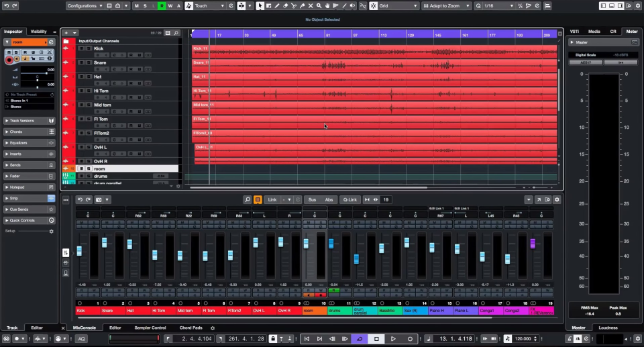Click the Kick channel volume fader
This screenshot has height=347, width=644.
(x=79, y=251)
